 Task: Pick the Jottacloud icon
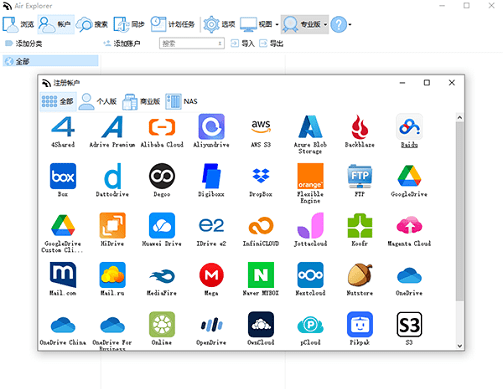pos(310,230)
